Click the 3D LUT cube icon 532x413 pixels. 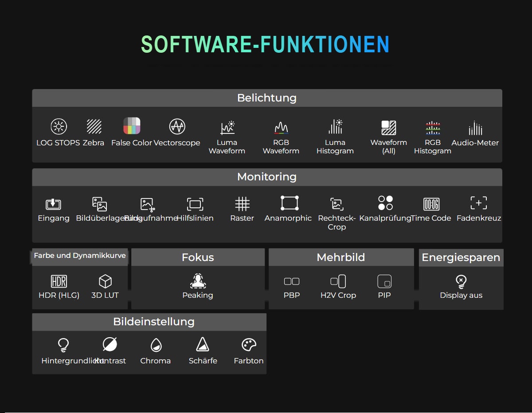[105, 281]
